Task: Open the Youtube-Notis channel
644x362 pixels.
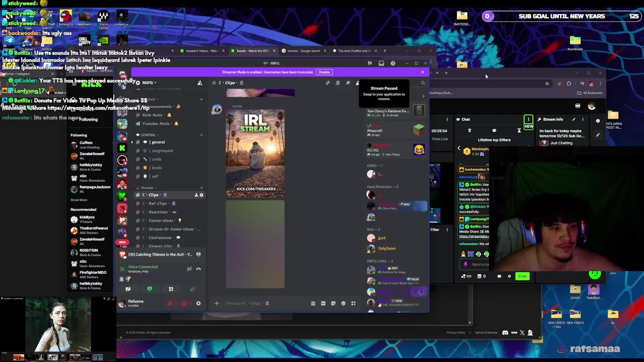Action: tap(169, 124)
